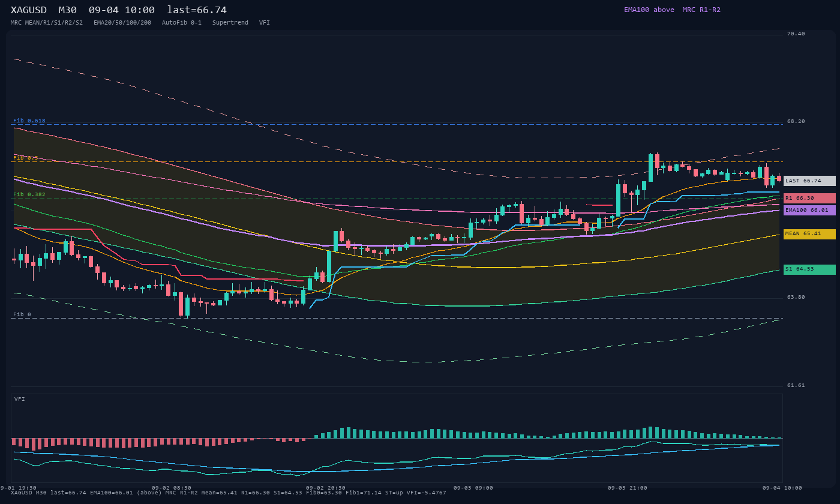The height and width of the screenshot is (504, 840).
Task: Click the "EMA100 above" status label
Action: (649, 10)
